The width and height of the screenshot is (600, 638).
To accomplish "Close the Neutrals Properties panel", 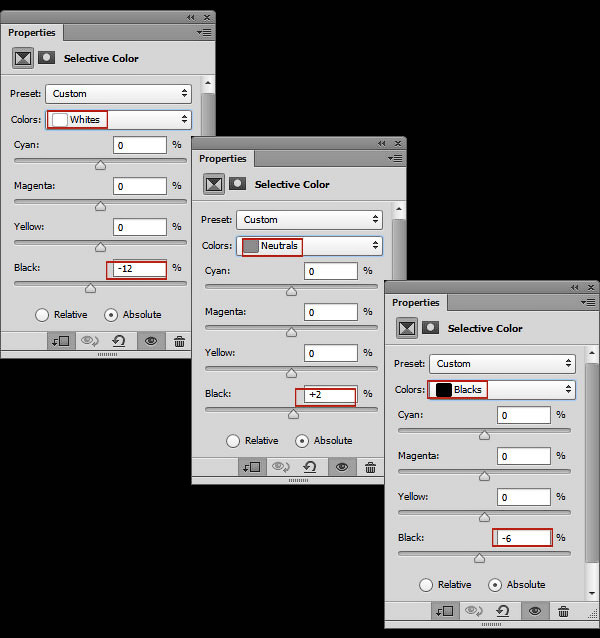I will tap(398, 144).
